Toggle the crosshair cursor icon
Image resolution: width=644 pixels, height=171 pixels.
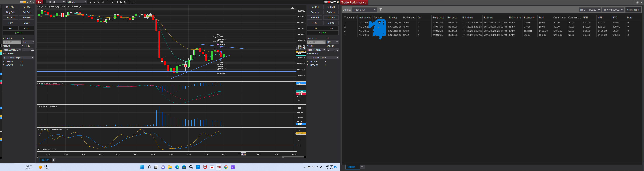click(107, 2)
